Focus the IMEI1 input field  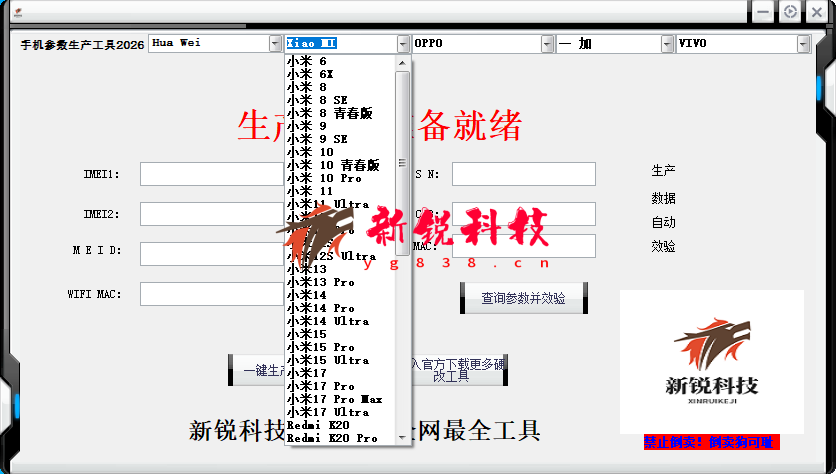pos(212,174)
